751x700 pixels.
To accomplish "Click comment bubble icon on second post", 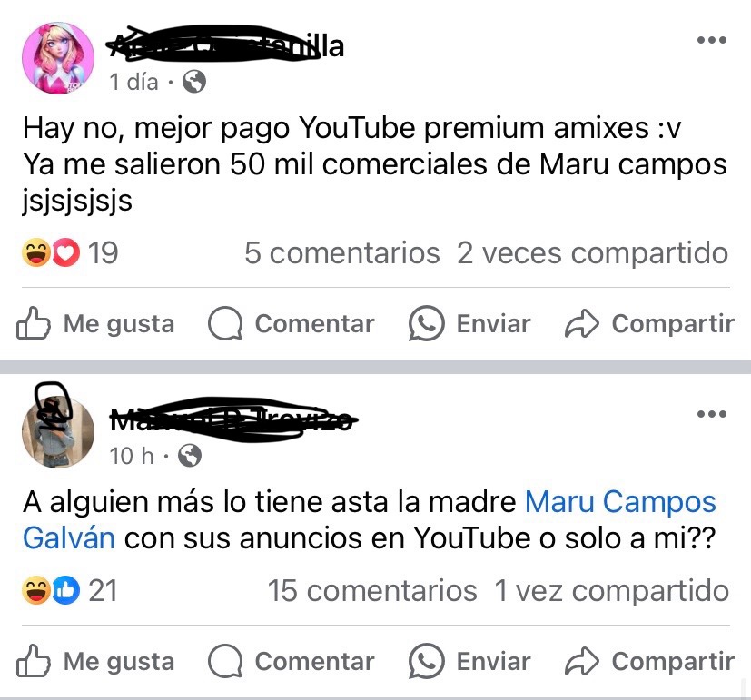I will click(225, 661).
